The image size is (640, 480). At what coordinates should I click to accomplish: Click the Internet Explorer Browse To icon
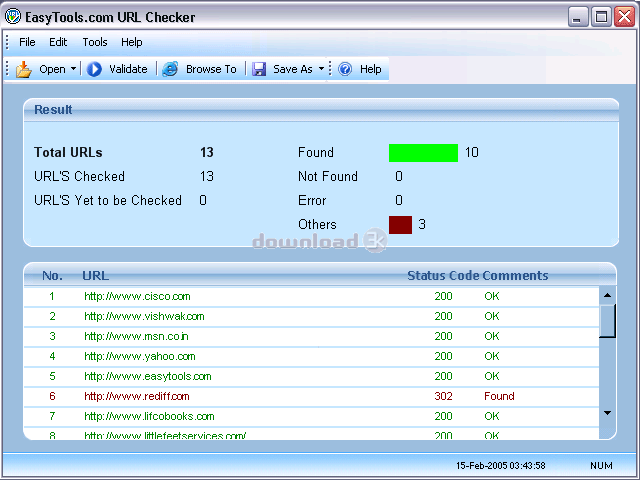coord(170,69)
